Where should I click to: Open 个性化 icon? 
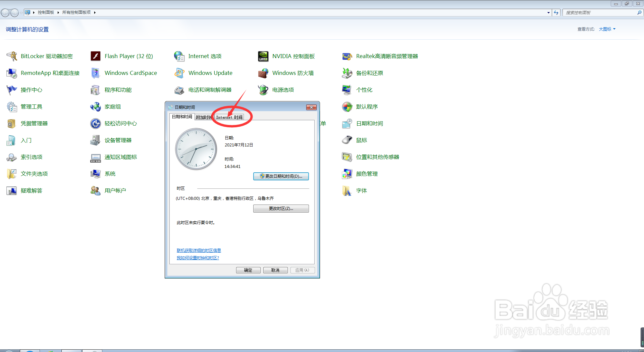(347, 90)
